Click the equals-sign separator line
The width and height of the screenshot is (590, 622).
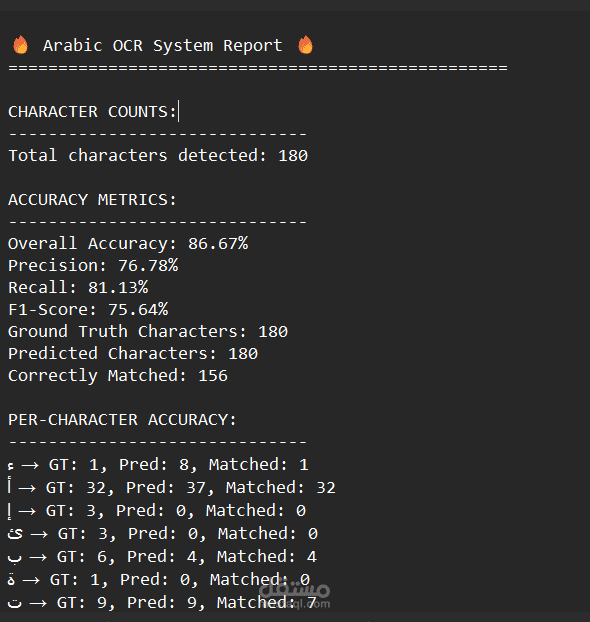coord(258,68)
